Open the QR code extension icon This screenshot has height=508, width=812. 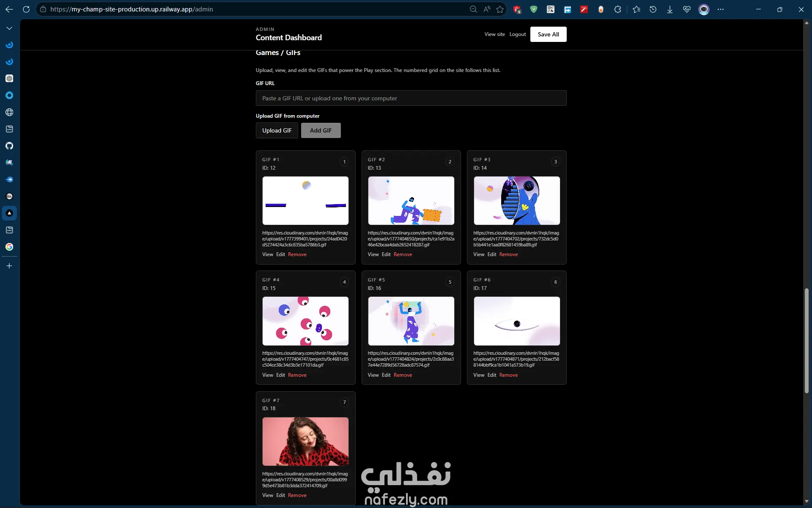tap(551, 9)
